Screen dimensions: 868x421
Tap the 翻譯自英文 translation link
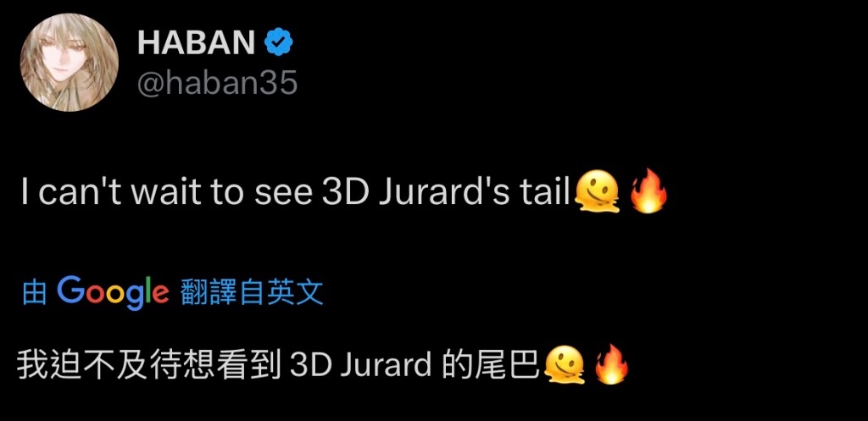point(252,292)
